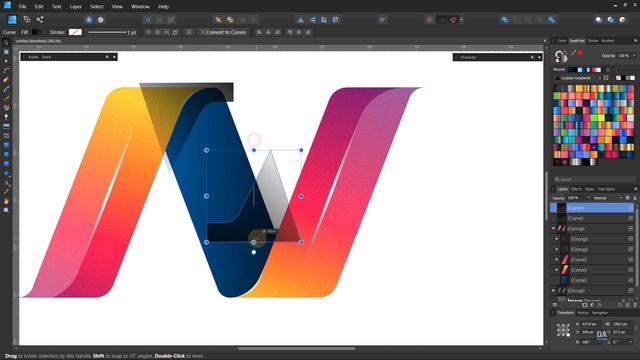Click the stroke width slider
Screen dimensions: 640x360
[107, 32]
